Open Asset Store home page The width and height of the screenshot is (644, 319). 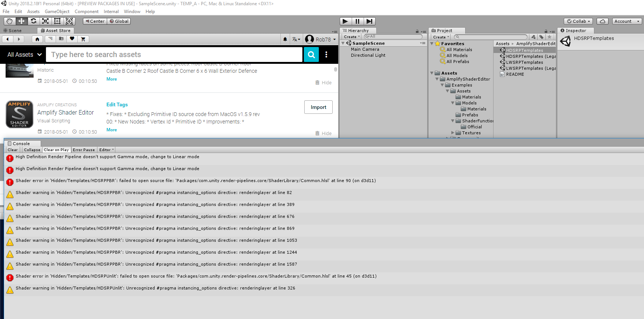click(x=37, y=39)
